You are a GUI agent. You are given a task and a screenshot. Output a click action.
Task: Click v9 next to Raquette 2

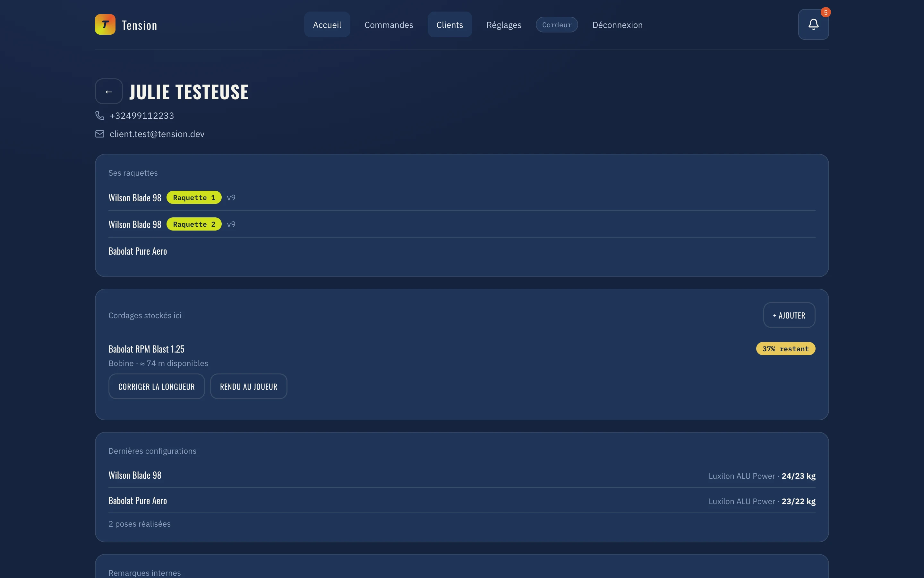231,224
